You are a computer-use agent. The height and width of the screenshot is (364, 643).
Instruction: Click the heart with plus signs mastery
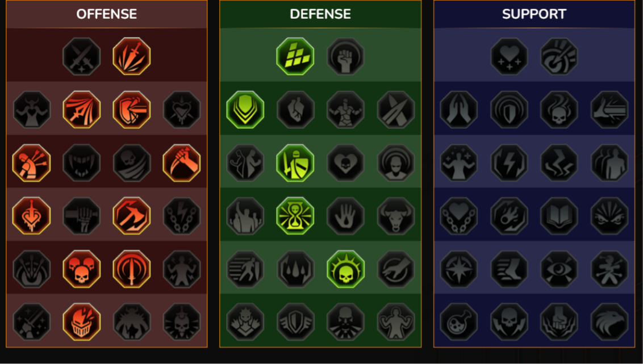click(x=510, y=57)
